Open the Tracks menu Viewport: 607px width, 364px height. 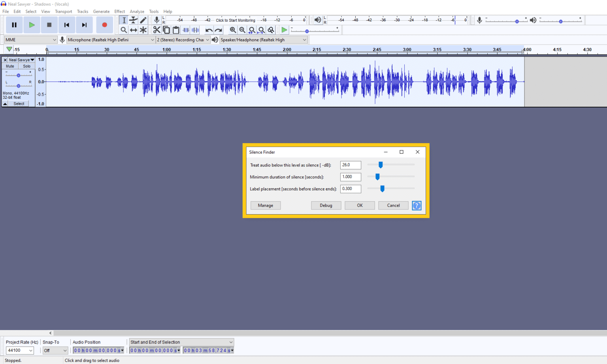tap(83, 11)
